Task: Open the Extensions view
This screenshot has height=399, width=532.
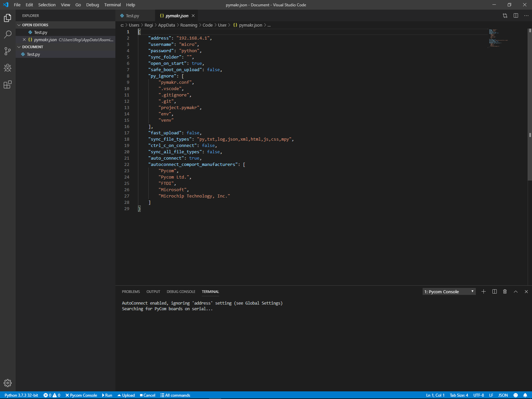Action: [8, 85]
